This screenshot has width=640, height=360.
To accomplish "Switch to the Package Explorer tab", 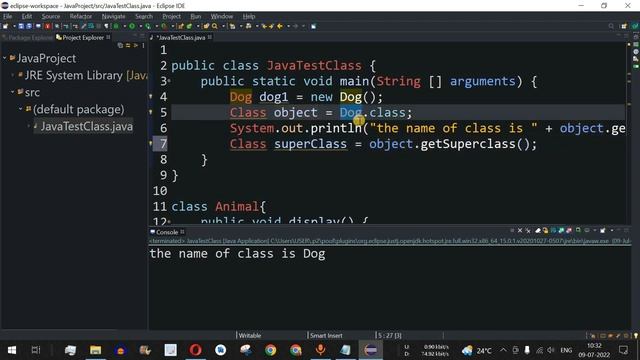I will click(27, 38).
